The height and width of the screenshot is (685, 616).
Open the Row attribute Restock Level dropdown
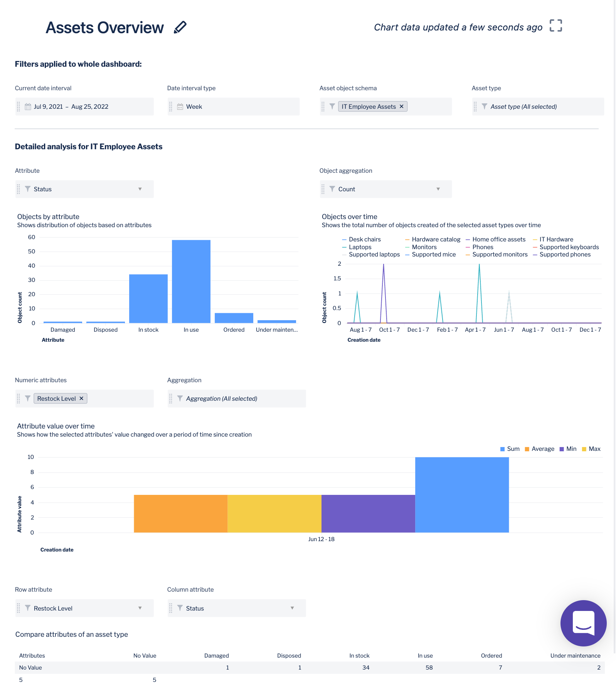140,608
